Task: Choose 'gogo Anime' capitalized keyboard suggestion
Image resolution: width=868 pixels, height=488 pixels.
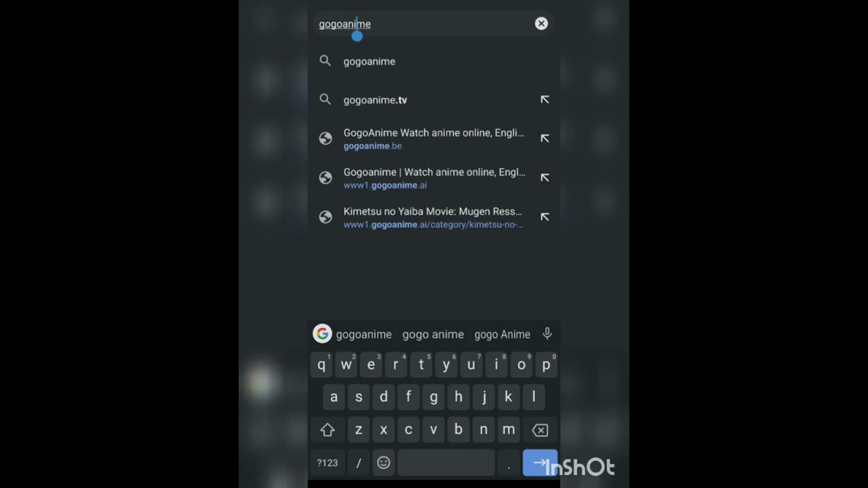Action: click(502, 334)
